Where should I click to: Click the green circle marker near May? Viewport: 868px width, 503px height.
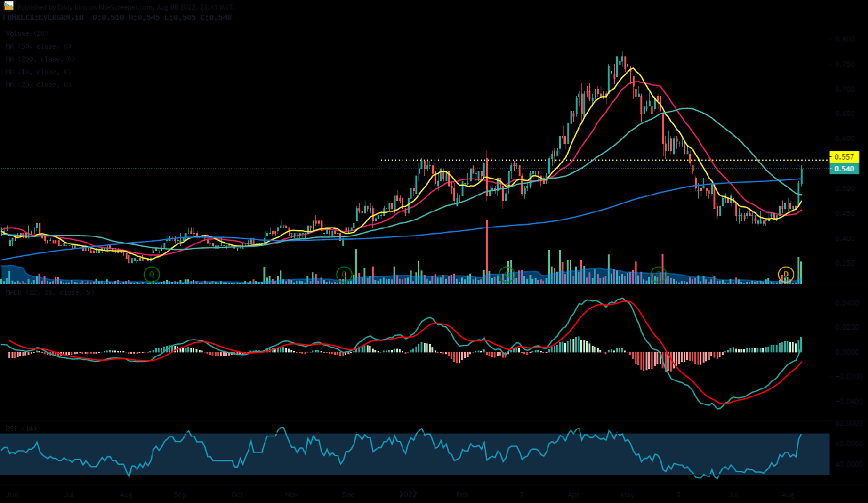658,274
